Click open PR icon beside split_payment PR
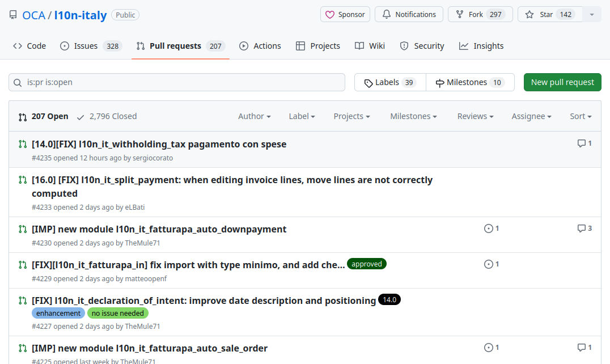The width and height of the screenshot is (610, 364). click(x=23, y=180)
